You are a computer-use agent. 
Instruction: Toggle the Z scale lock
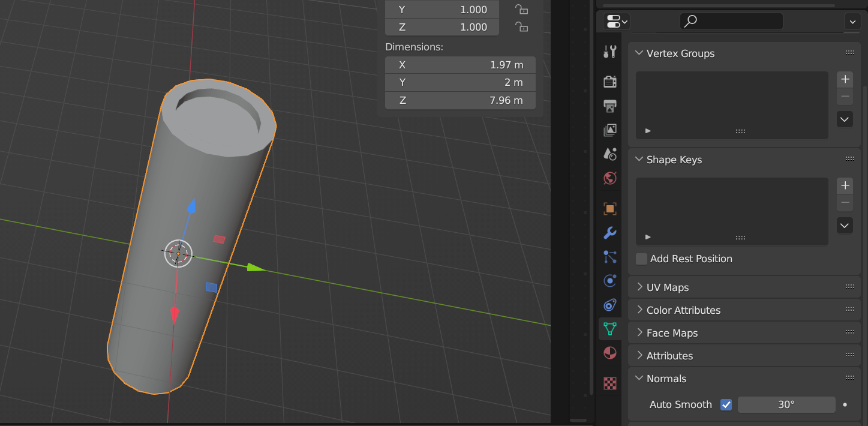point(521,26)
